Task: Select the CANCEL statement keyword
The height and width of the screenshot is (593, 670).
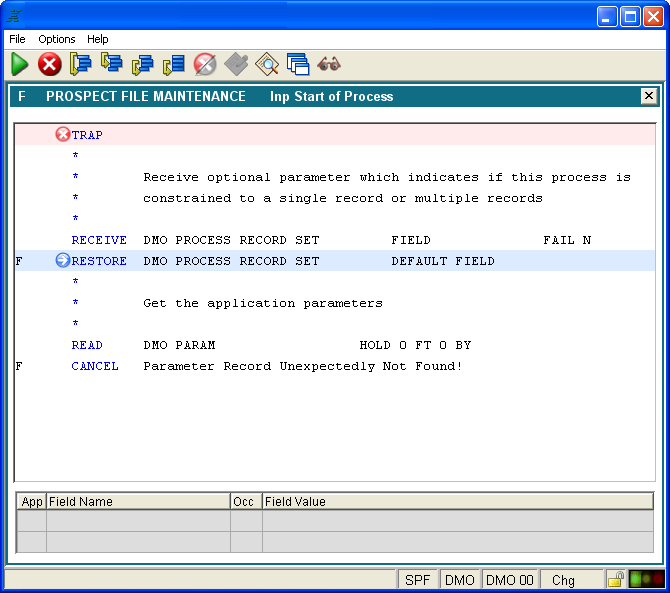Action: (x=95, y=366)
